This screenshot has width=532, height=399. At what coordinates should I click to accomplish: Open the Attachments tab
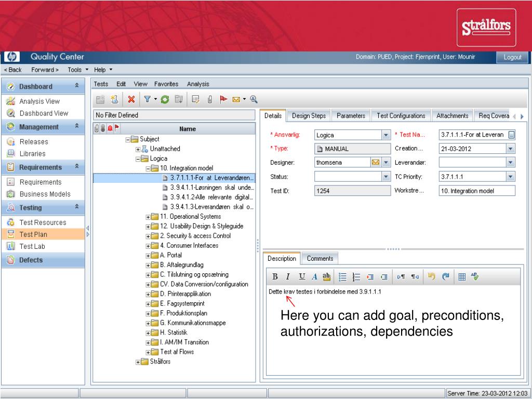pos(453,116)
